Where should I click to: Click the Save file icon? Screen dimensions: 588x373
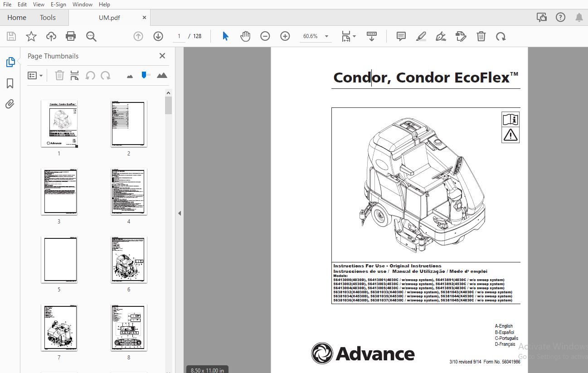click(11, 36)
